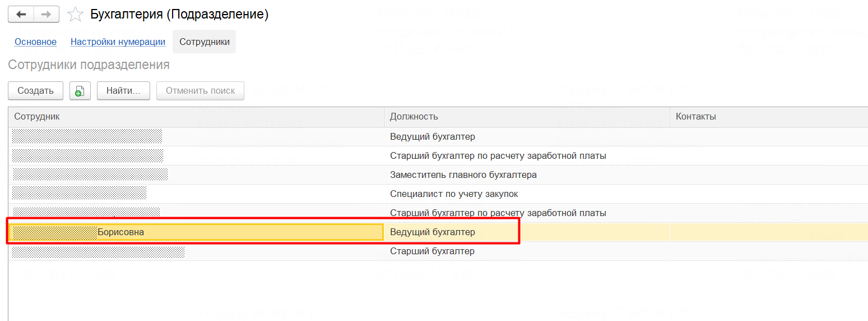Click the Создать button
The image size is (868, 321).
[x=35, y=91]
